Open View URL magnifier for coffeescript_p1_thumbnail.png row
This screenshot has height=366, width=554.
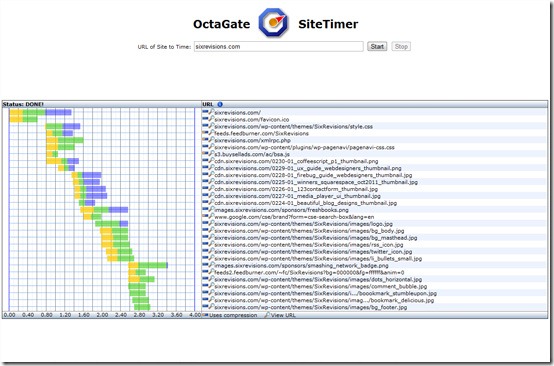click(211, 161)
